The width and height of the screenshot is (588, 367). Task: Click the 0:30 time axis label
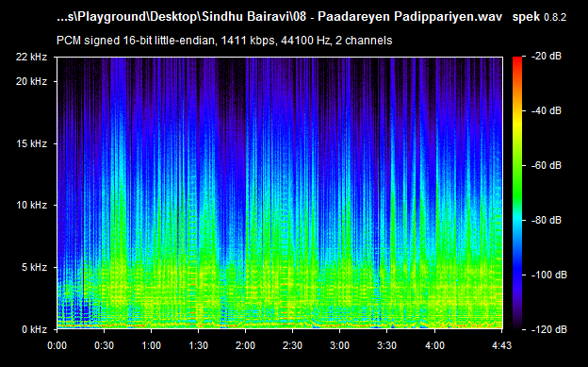tap(104, 345)
